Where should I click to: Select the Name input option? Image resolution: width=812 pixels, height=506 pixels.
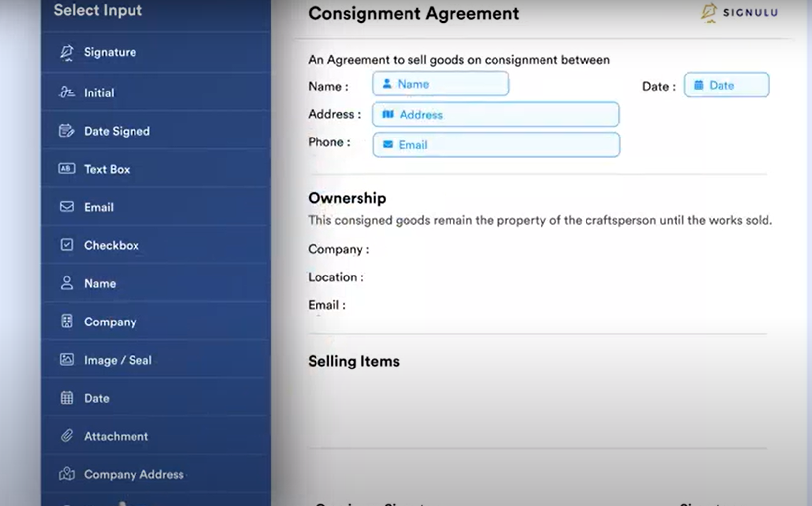point(99,283)
